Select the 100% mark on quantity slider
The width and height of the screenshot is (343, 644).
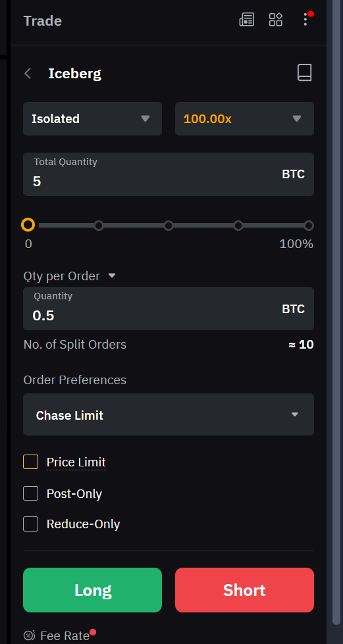[309, 226]
